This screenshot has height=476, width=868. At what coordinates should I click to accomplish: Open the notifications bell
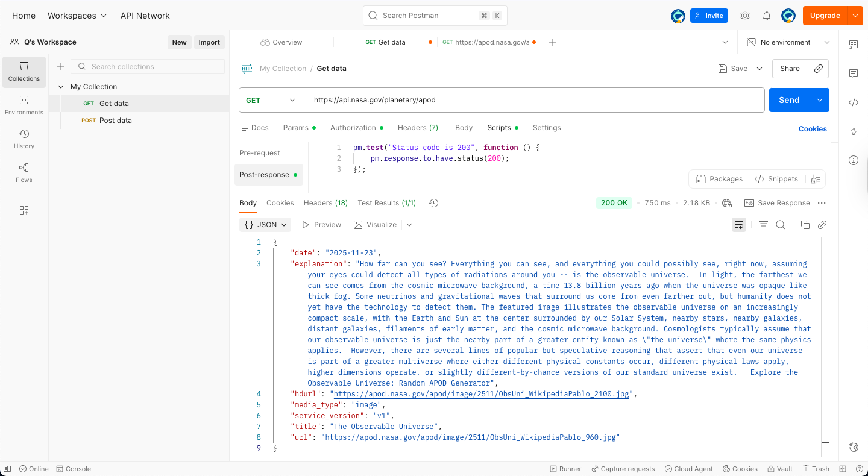[767, 16]
